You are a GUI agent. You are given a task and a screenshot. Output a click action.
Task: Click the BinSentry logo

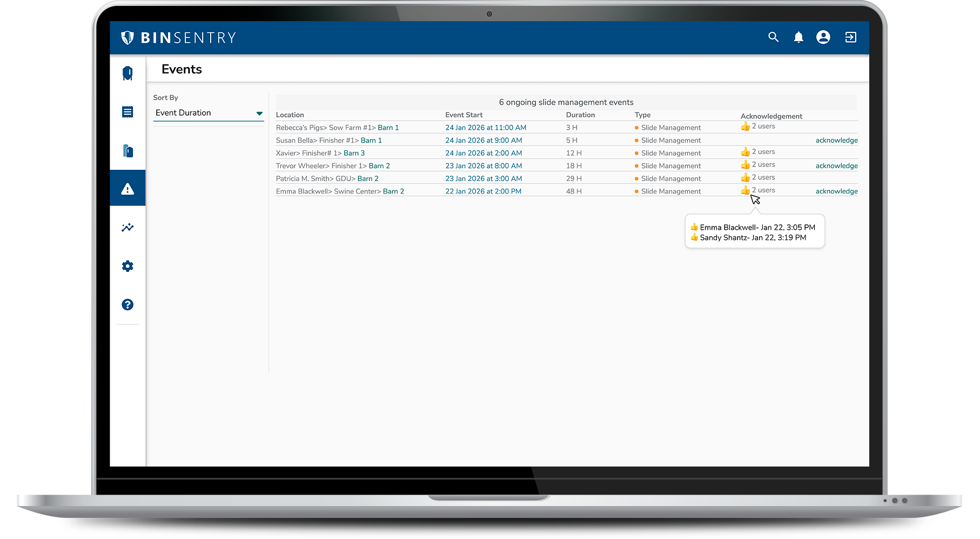[x=179, y=38]
